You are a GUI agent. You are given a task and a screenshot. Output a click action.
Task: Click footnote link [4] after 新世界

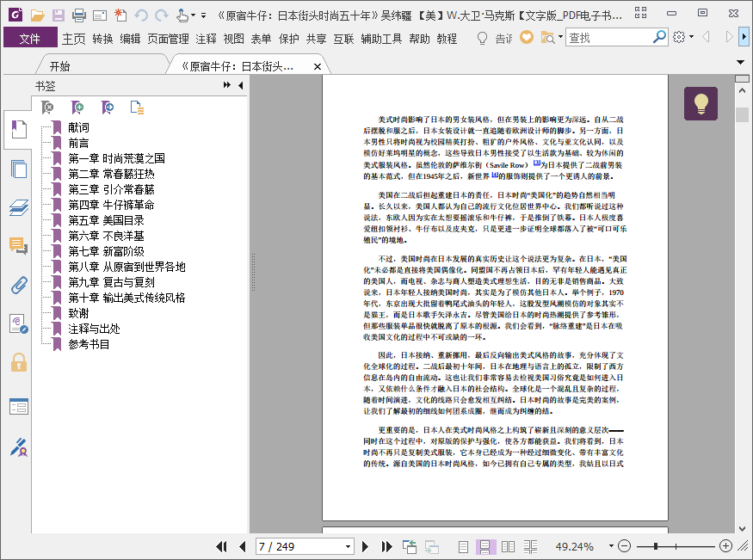[x=495, y=175]
